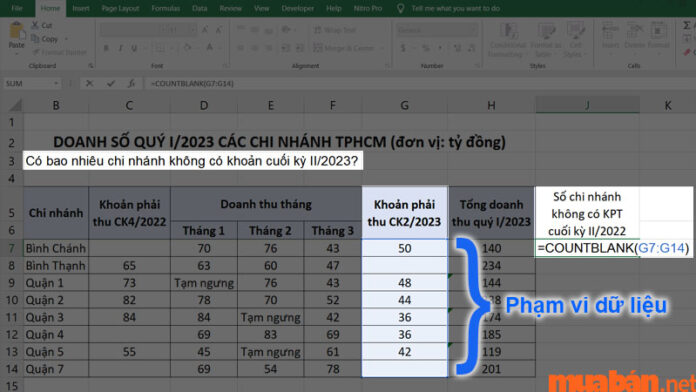
Task: Toggle Bold formatting in Font group
Action: click(106, 48)
